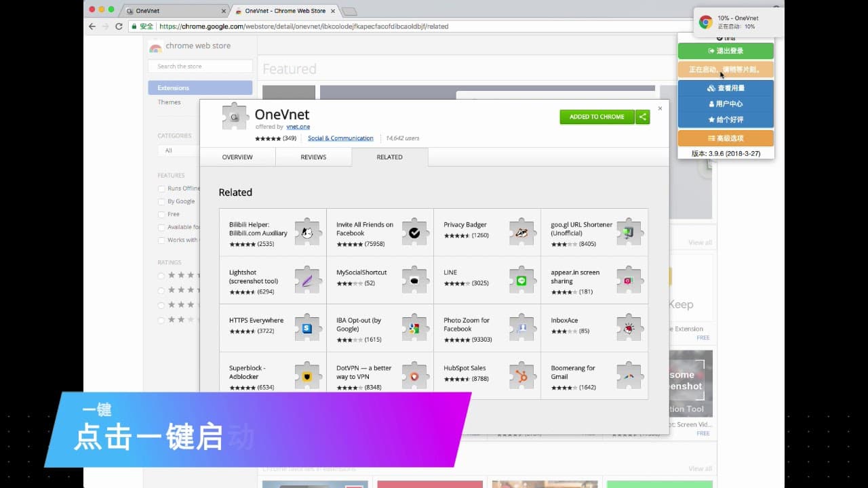Viewport: 868px width, 488px height.
Task: Open the Categories All dropdown
Action: (x=178, y=150)
